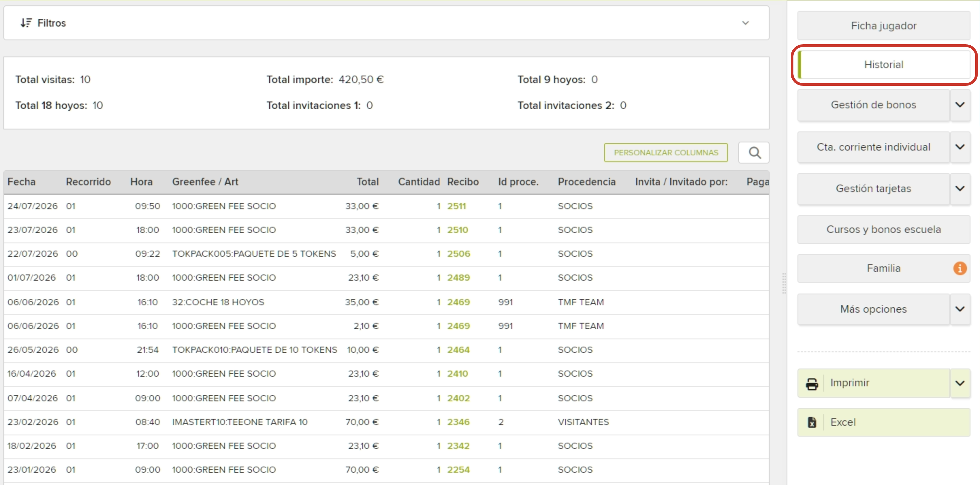Click the 21:54 hora cell

pyautogui.click(x=147, y=350)
